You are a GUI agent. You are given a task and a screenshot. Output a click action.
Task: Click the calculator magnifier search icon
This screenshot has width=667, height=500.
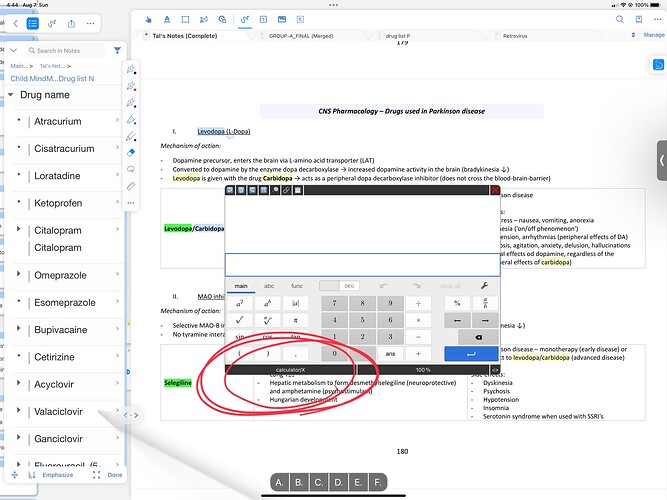(275, 190)
